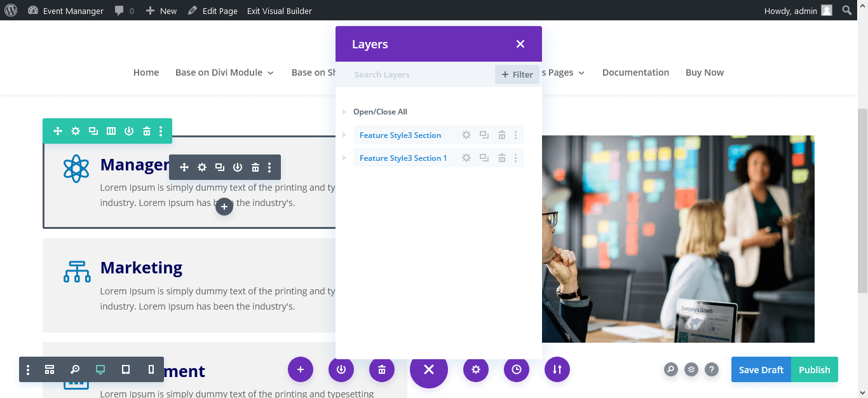Open Documentation navigation item
868x398 pixels.
tap(635, 72)
